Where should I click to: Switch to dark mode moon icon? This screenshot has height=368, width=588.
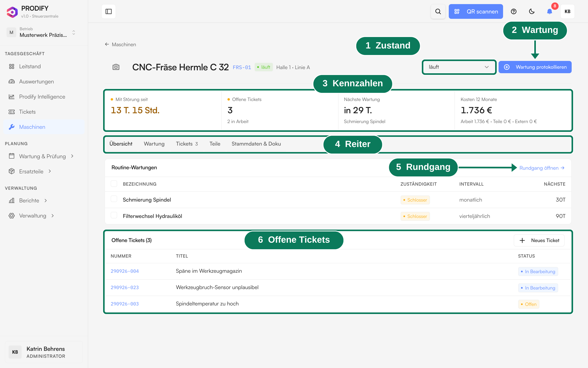click(x=531, y=11)
